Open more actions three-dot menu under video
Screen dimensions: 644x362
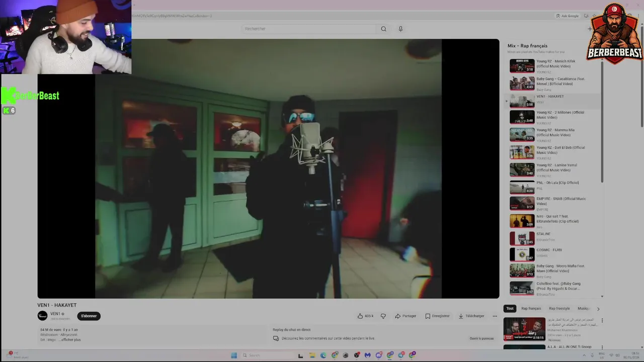point(495,316)
